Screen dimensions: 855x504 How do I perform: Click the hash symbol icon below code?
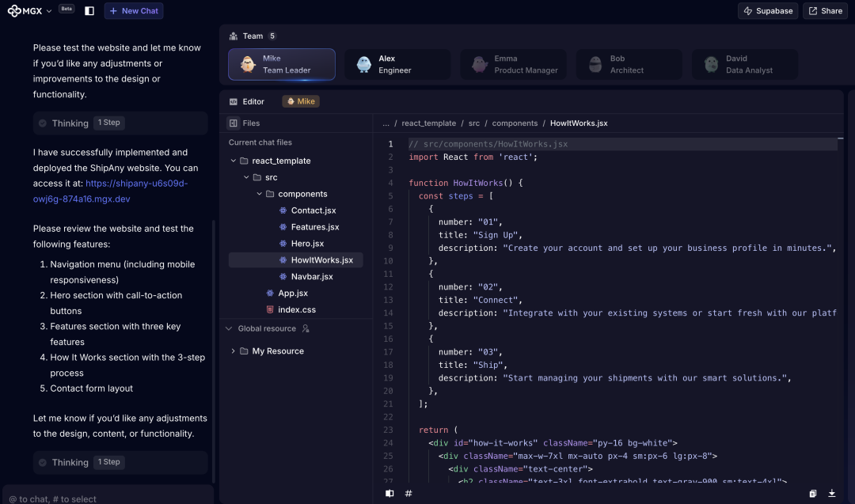408,494
